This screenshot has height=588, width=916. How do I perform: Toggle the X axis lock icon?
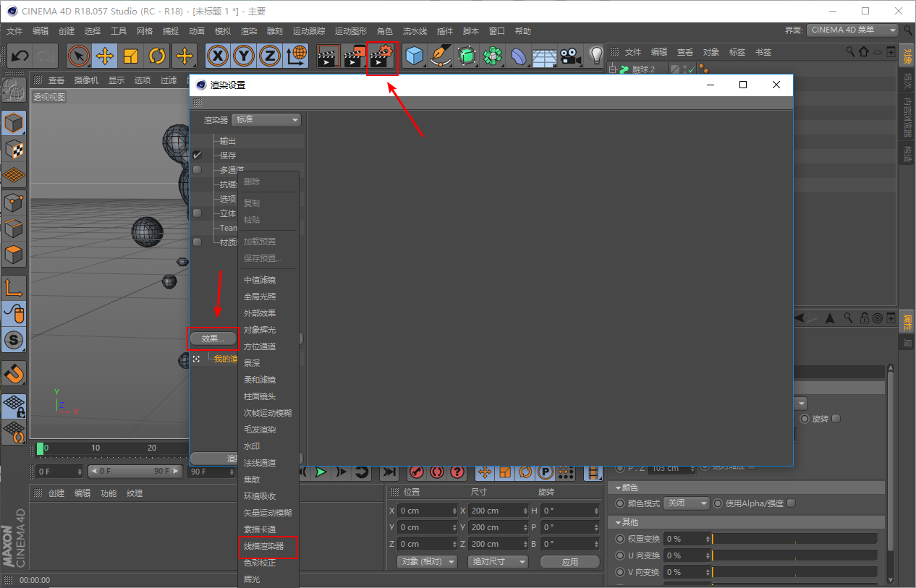pyautogui.click(x=218, y=56)
